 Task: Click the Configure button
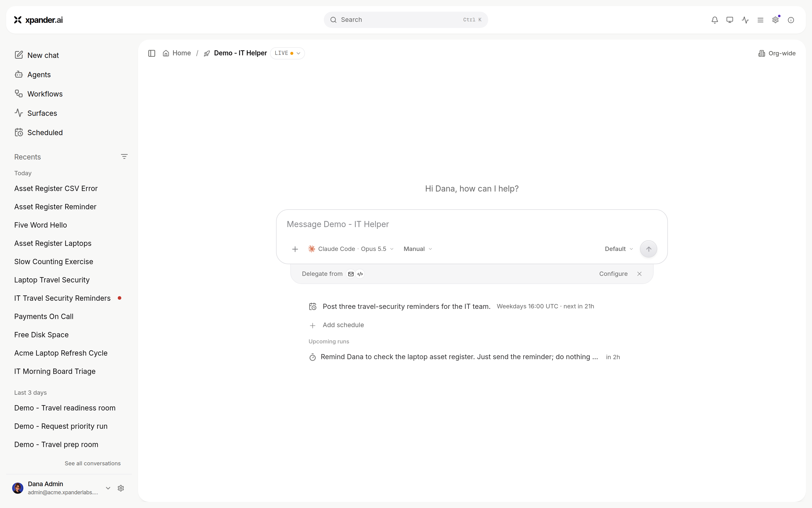click(x=613, y=274)
